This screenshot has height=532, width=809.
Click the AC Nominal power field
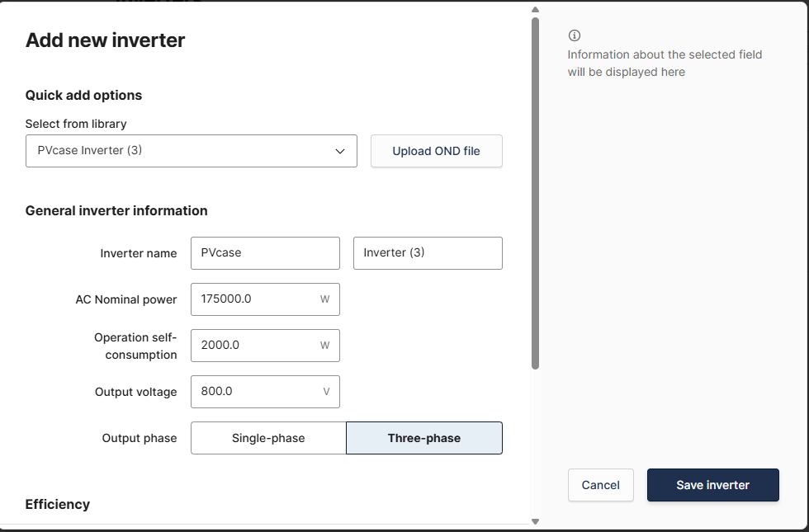coord(265,299)
